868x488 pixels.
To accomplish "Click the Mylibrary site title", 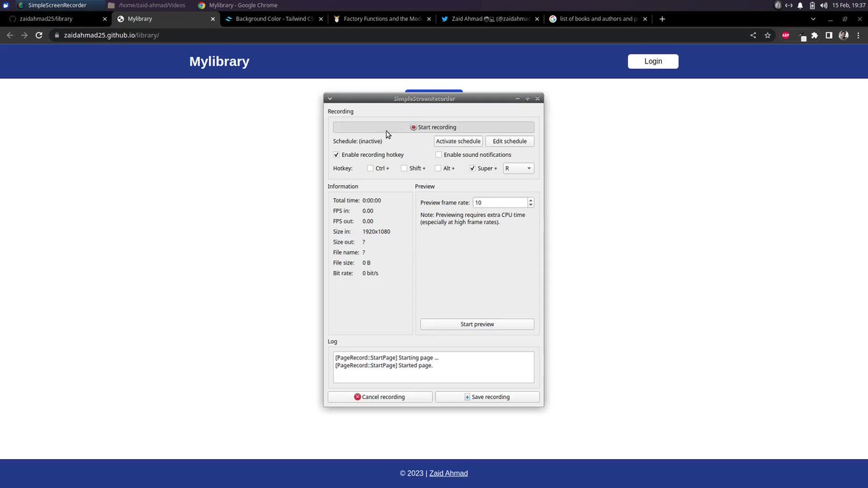I will coord(219,61).
